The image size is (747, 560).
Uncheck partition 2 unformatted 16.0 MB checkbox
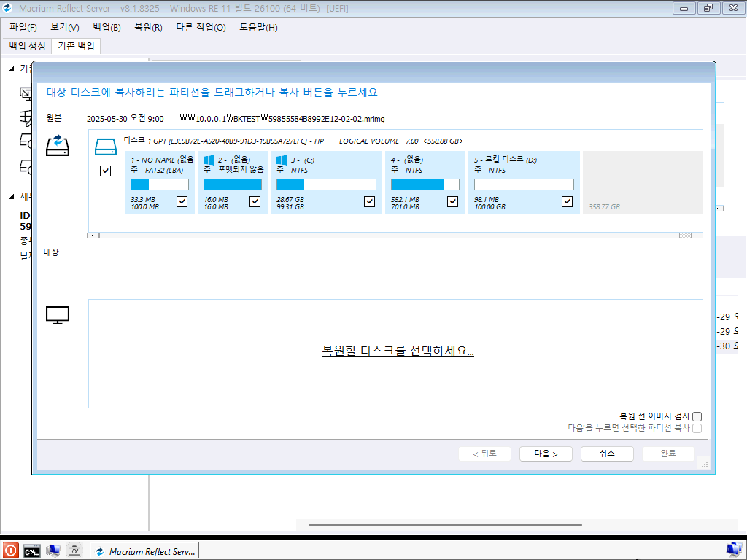(x=255, y=201)
